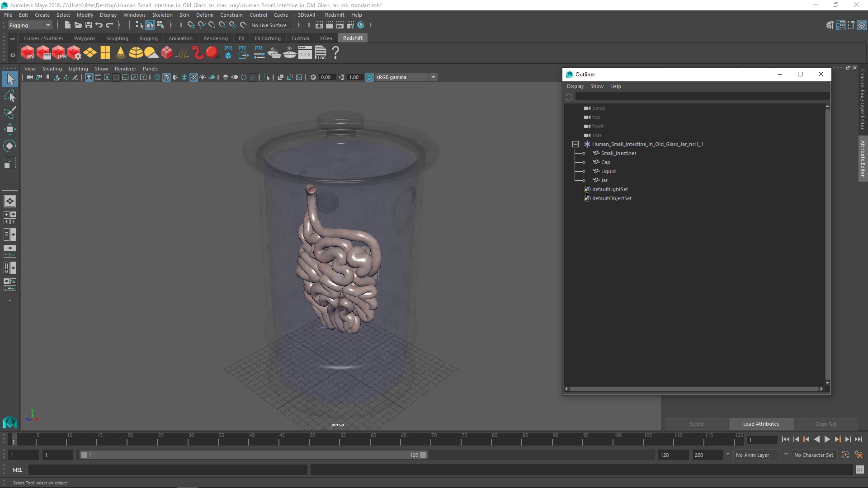Screen dimensions: 868x488
Task: Activate the Scale tool in toolbox
Action: pyautogui.click(x=9, y=162)
